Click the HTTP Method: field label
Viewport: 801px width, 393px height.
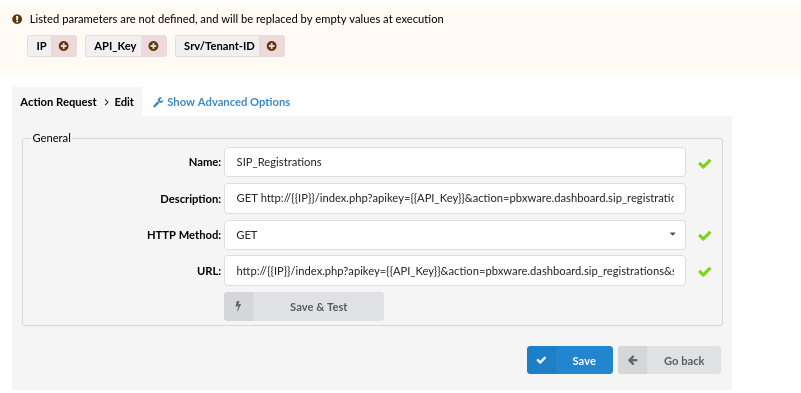pos(184,235)
